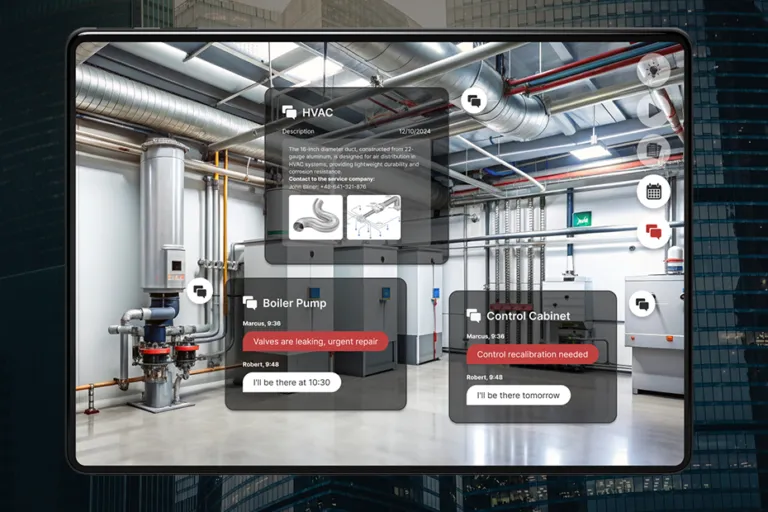768x512 pixels.
Task: Click the 'Boiler Pump' panel title
Action: (x=294, y=303)
